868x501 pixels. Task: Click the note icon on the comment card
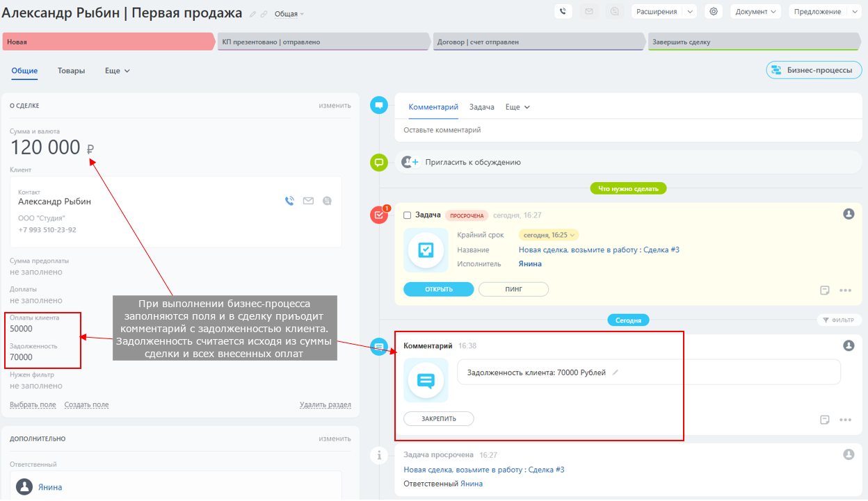click(x=825, y=420)
